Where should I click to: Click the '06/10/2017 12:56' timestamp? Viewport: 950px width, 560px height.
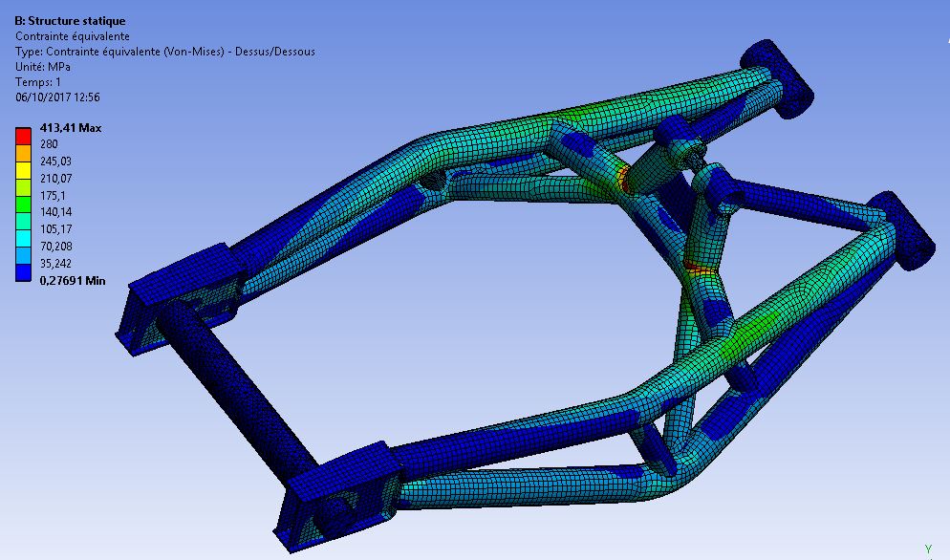[x=57, y=97]
